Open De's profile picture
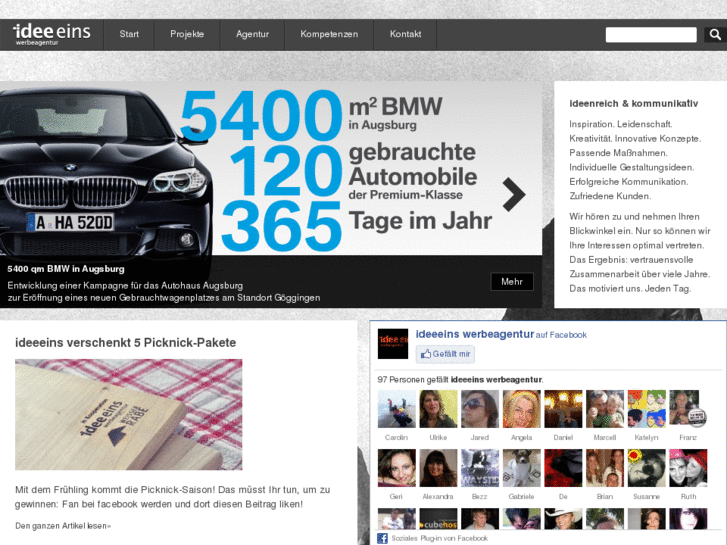The image size is (727, 545). click(x=563, y=468)
